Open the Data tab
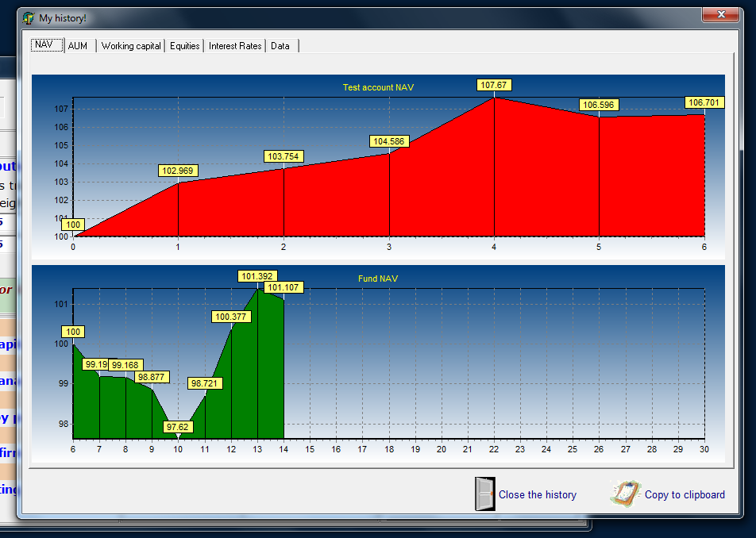Screen dimensions: 756x538 coord(280,46)
